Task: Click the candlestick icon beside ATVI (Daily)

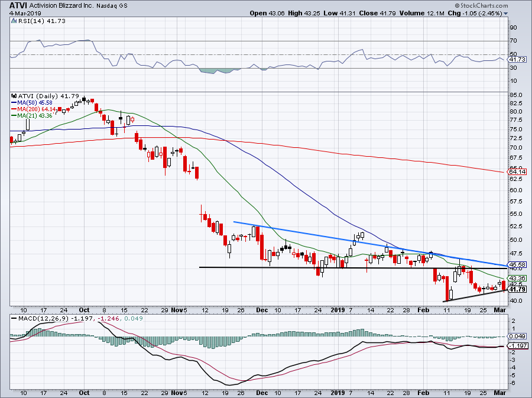Action: click(13, 95)
